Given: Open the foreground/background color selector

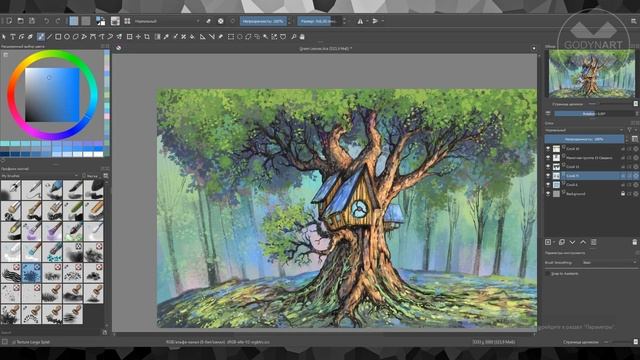Looking at the screenshot, I should click(x=100, y=21).
